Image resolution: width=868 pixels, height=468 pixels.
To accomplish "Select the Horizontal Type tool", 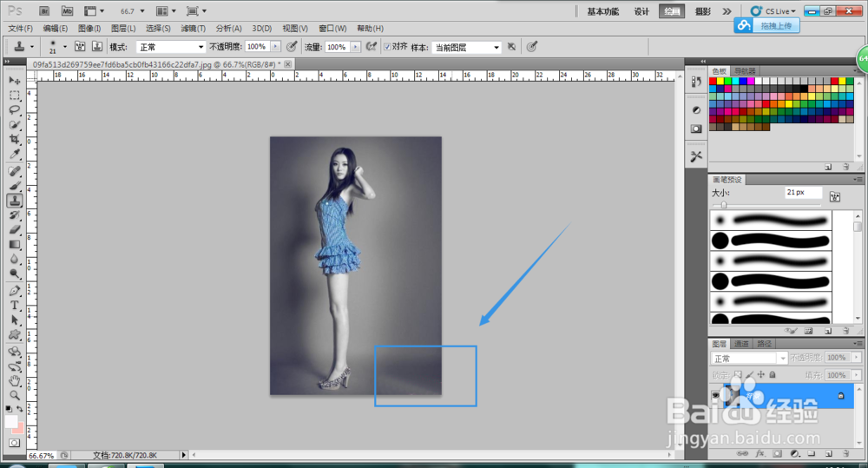I will point(15,305).
